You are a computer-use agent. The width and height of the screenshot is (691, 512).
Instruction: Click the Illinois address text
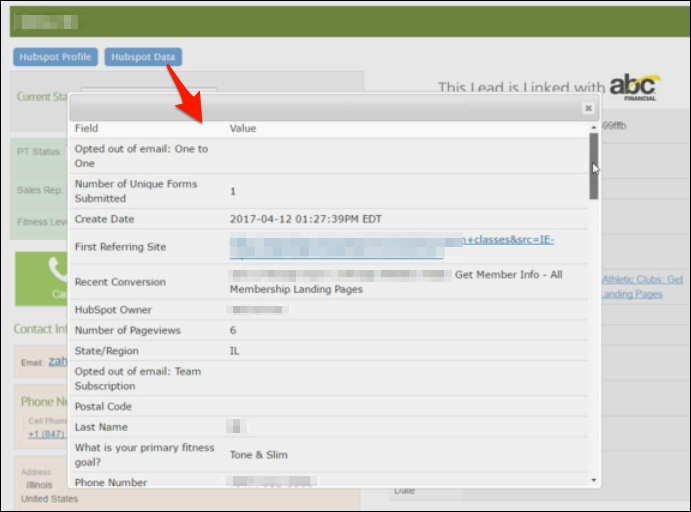(39, 485)
